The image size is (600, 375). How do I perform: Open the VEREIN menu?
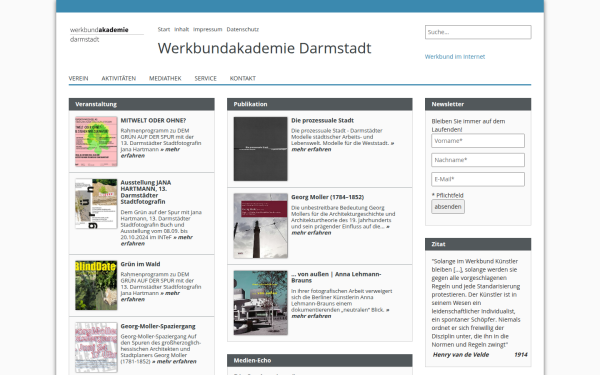78,78
